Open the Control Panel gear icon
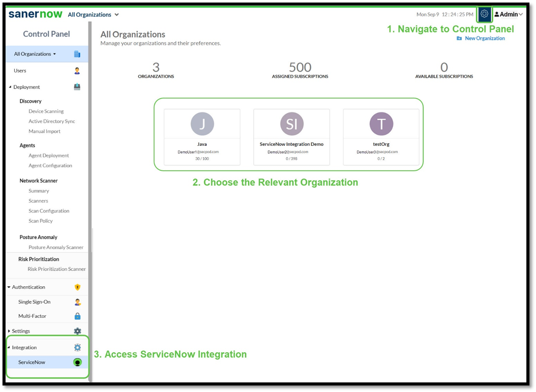Image resolution: width=536 pixels, height=392 pixels. [484, 14]
